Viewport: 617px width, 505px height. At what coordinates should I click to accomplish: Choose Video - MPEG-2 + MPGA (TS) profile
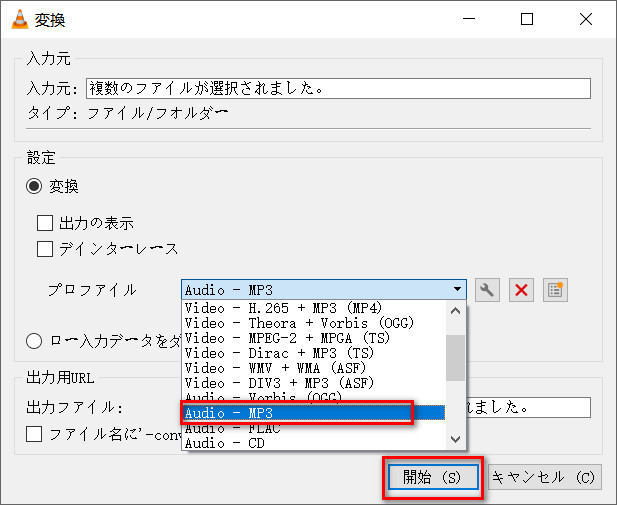(x=314, y=338)
